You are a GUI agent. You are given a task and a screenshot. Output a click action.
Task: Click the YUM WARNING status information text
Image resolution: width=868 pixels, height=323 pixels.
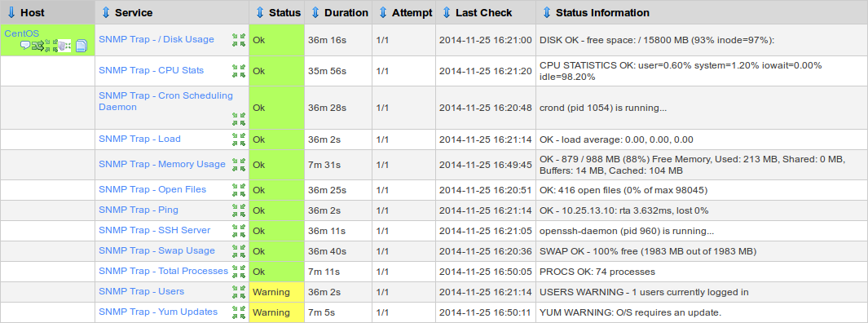(x=631, y=312)
